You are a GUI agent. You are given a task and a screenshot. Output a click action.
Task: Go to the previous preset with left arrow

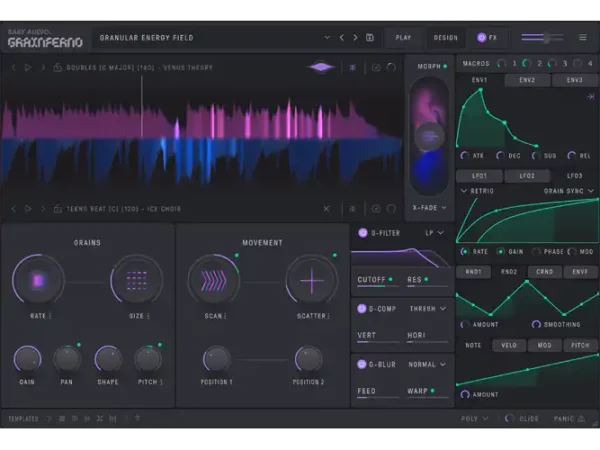point(342,38)
